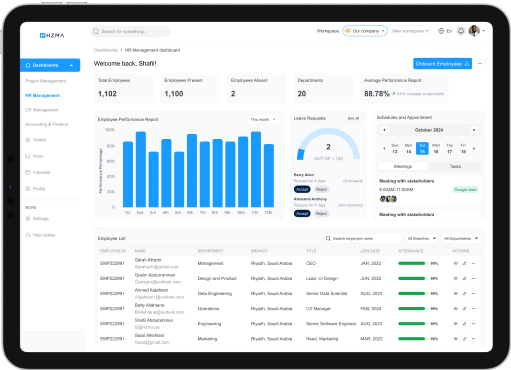View Sarah Alharbi's details with eye icon
Screen dimensions: 511x370
point(456,263)
